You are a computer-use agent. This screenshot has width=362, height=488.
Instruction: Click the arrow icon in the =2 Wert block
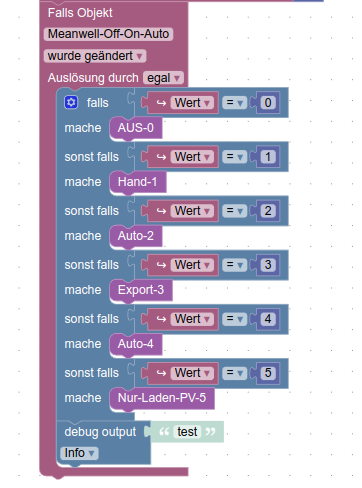click(161, 211)
